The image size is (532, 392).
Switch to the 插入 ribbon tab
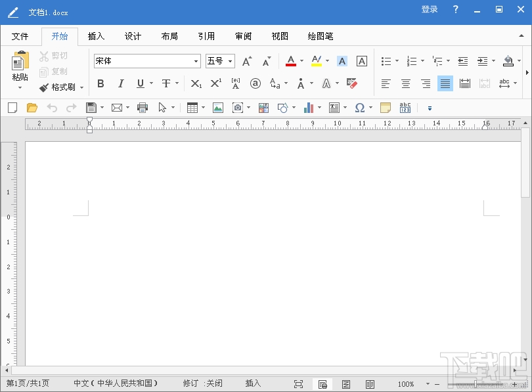point(96,36)
